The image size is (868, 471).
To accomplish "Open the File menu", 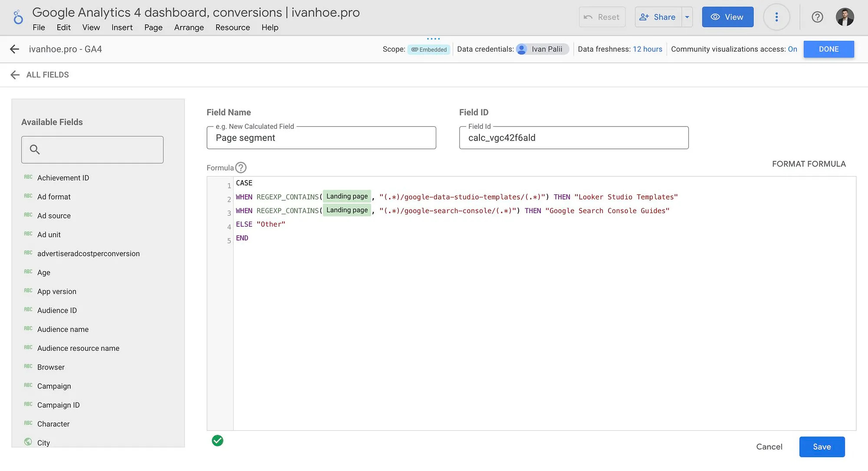I will [39, 27].
